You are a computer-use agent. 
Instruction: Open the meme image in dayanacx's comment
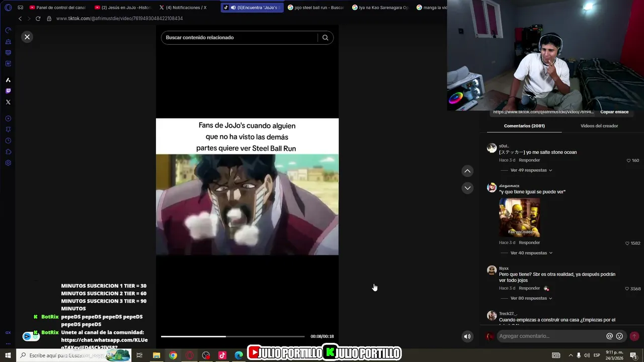pyautogui.click(x=519, y=217)
